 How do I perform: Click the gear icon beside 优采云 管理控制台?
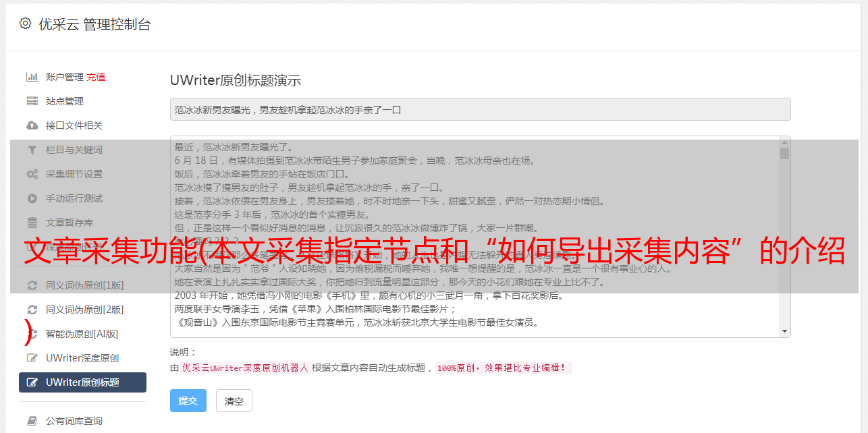(x=25, y=24)
